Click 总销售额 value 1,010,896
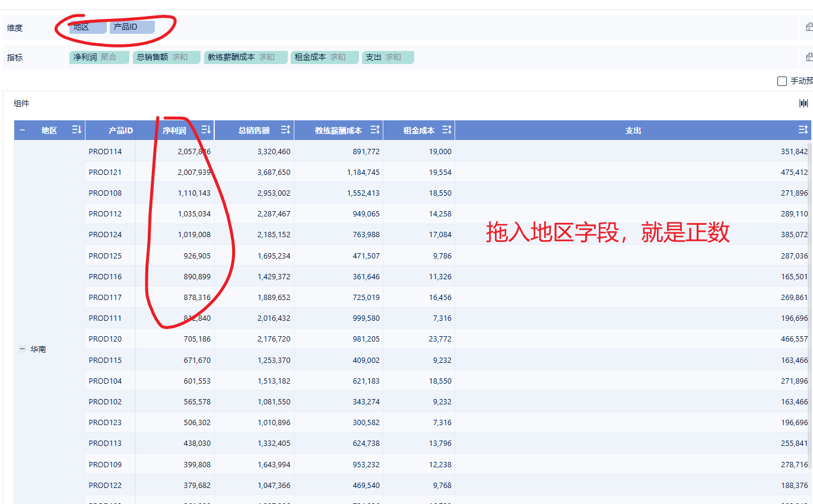This screenshot has width=813, height=504. click(x=274, y=422)
